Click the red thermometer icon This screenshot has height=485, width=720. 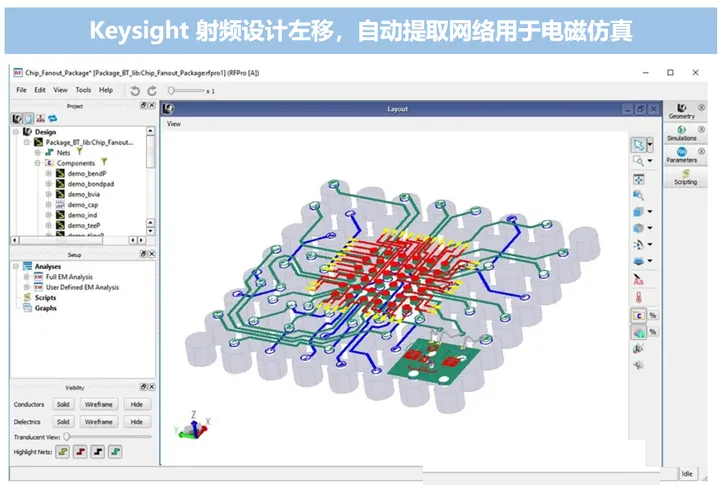coord(638,298)
